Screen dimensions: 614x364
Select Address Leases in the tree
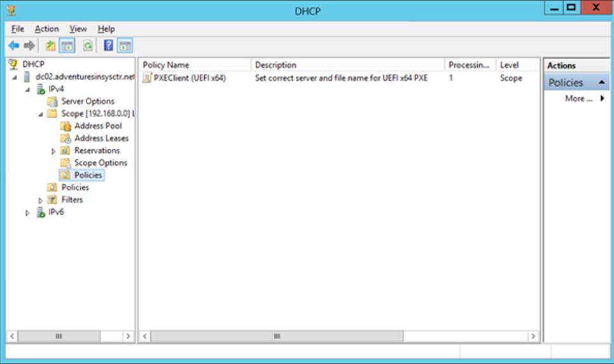(101, 138)
